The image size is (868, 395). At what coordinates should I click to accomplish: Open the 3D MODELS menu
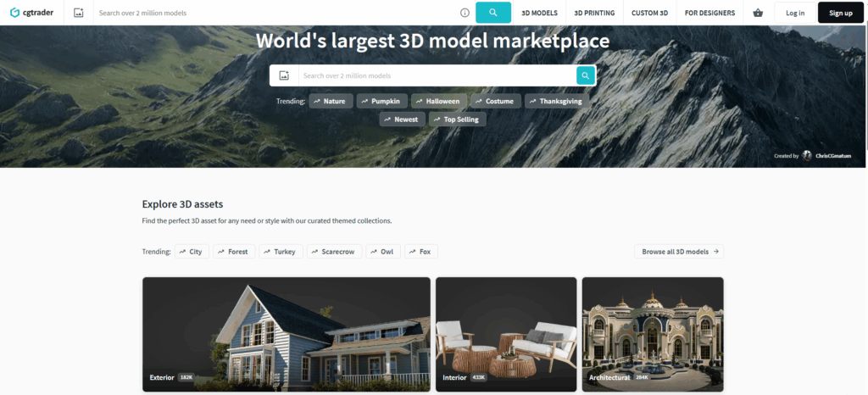539,13
